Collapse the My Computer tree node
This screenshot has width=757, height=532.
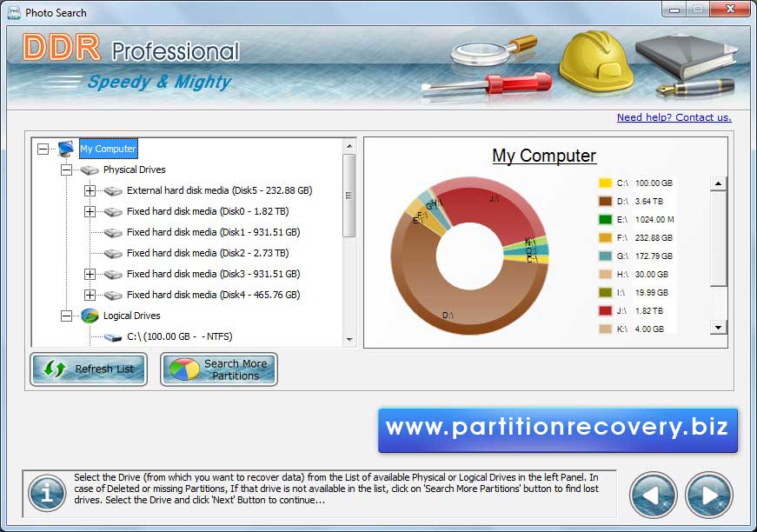coord(43,149)
